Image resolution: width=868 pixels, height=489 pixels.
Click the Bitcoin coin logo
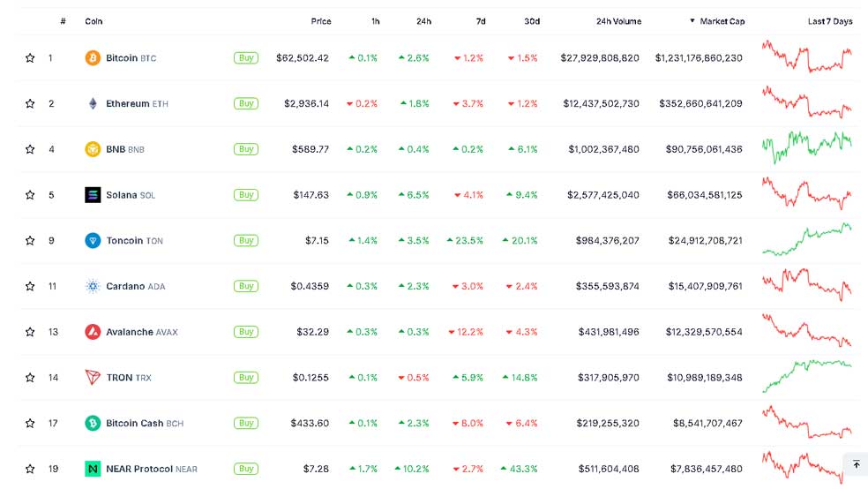pos(93,57)
